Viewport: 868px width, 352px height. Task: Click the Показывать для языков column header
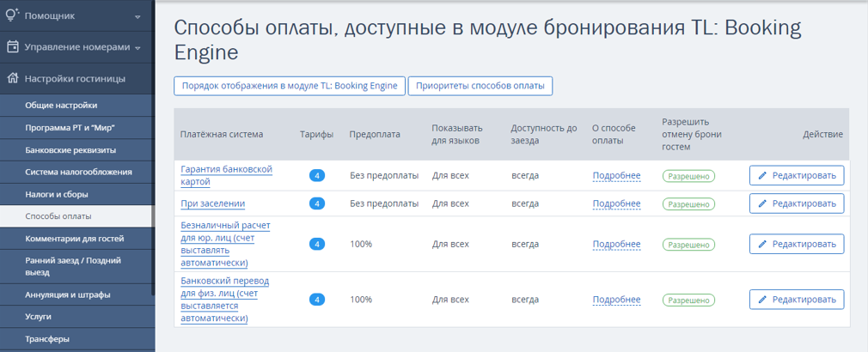tap(457, 134)
